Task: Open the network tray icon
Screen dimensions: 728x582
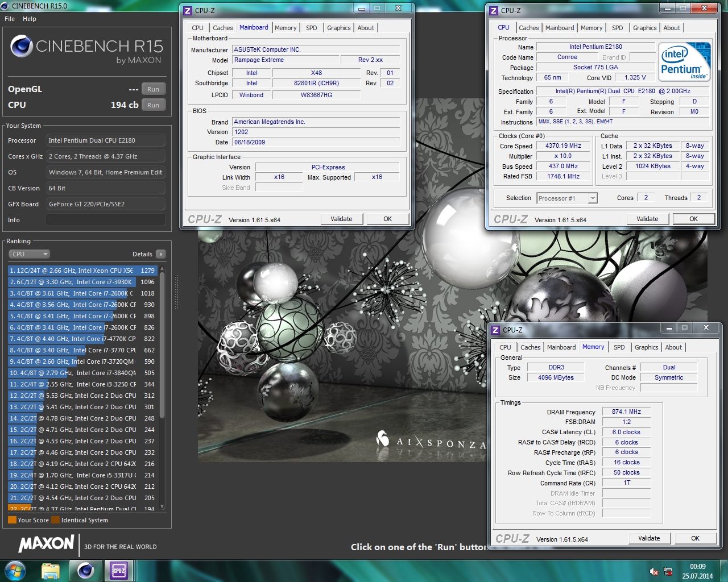Action: (668, 572)
